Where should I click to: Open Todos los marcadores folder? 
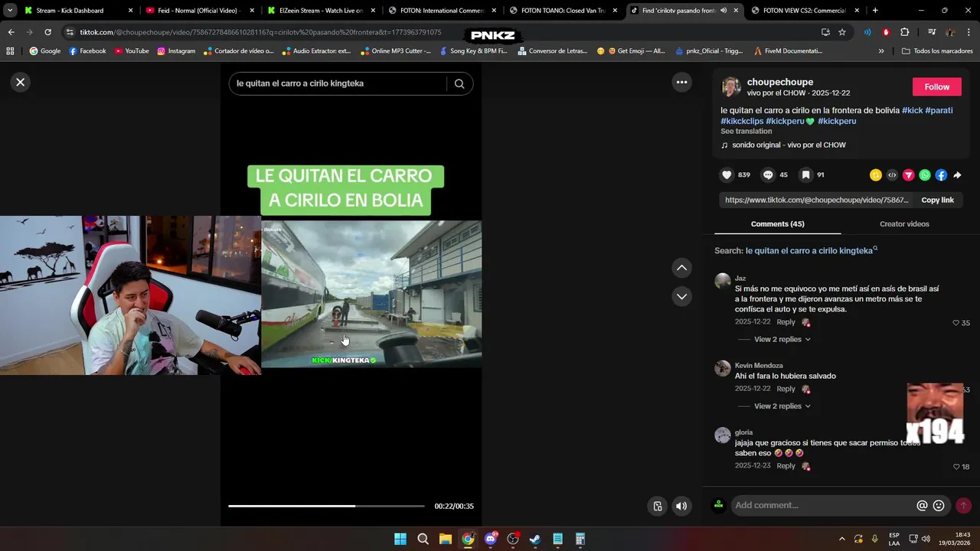(x=937, y=51)
